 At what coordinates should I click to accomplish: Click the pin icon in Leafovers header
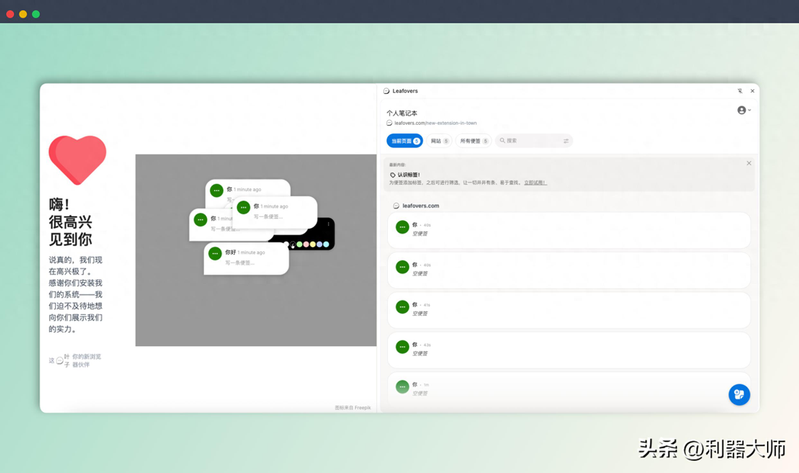[x=740, y=91]
